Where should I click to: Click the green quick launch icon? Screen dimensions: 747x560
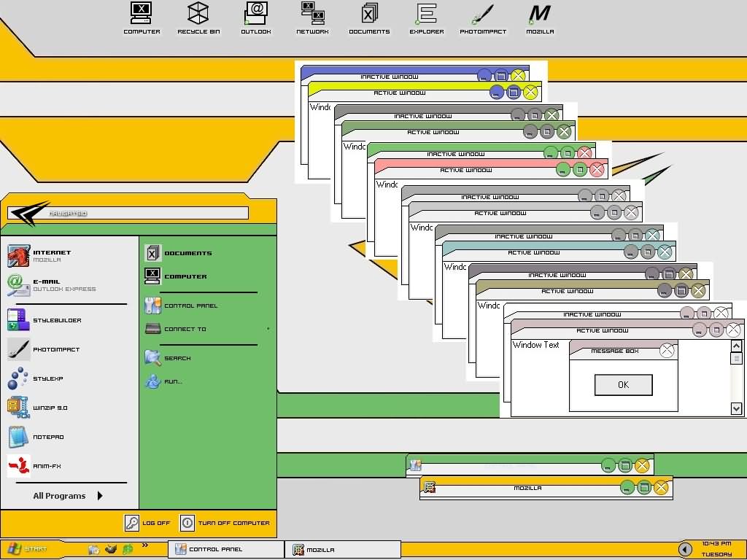(128, 549)
